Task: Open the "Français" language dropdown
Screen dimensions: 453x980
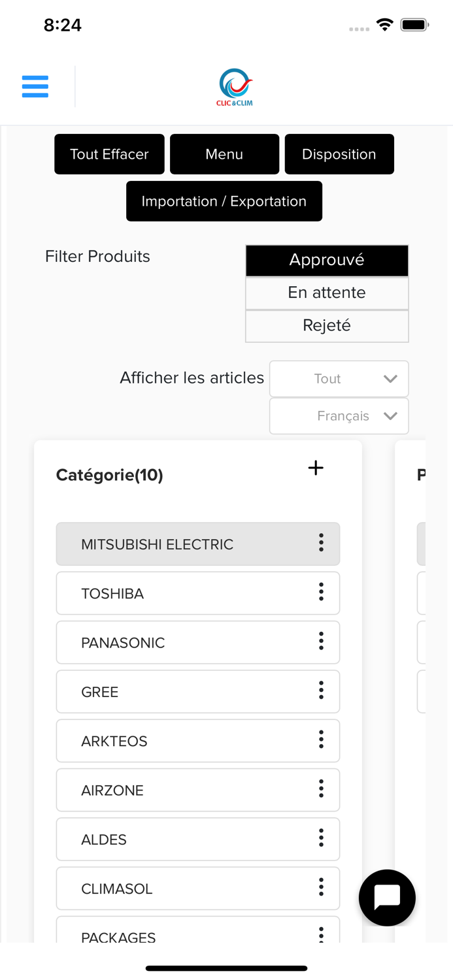Action: 339,416
